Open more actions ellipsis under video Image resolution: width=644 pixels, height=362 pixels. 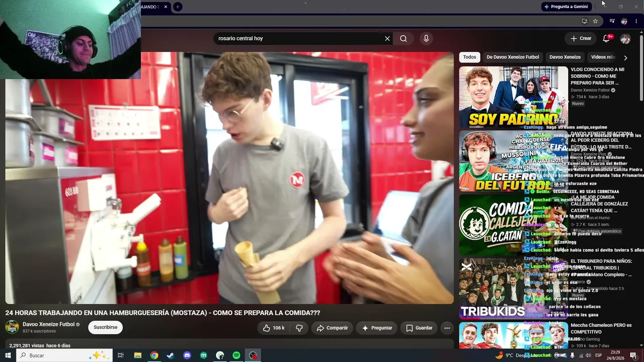tap(447, 328)
